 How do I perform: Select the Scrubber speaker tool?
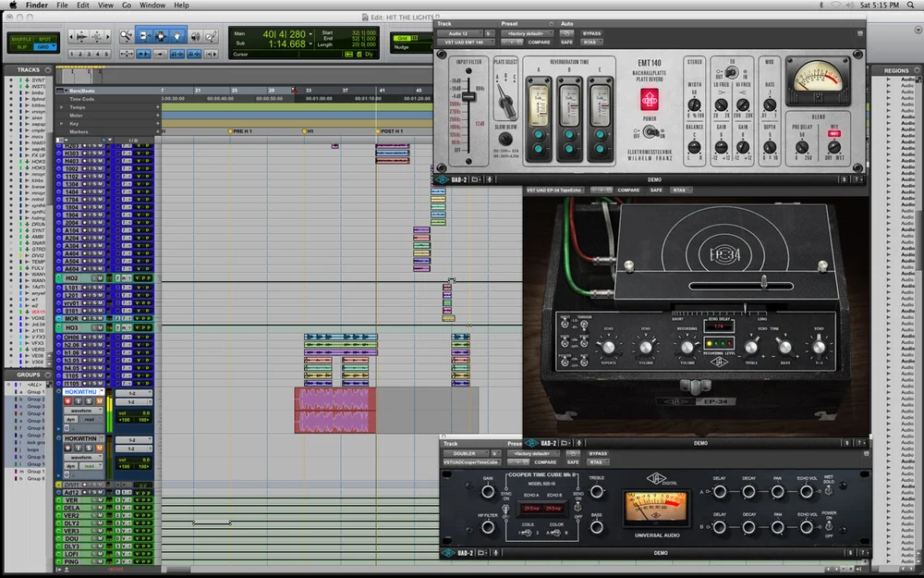[195, 36]
